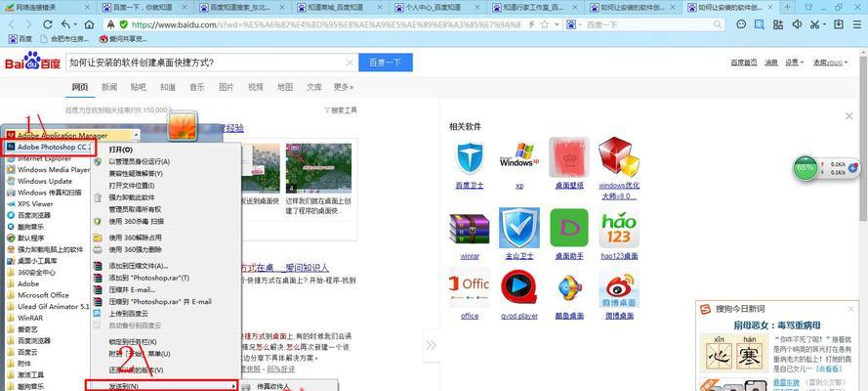
Task: Open the hao123桌面 software icon
Action: [619, 228]
